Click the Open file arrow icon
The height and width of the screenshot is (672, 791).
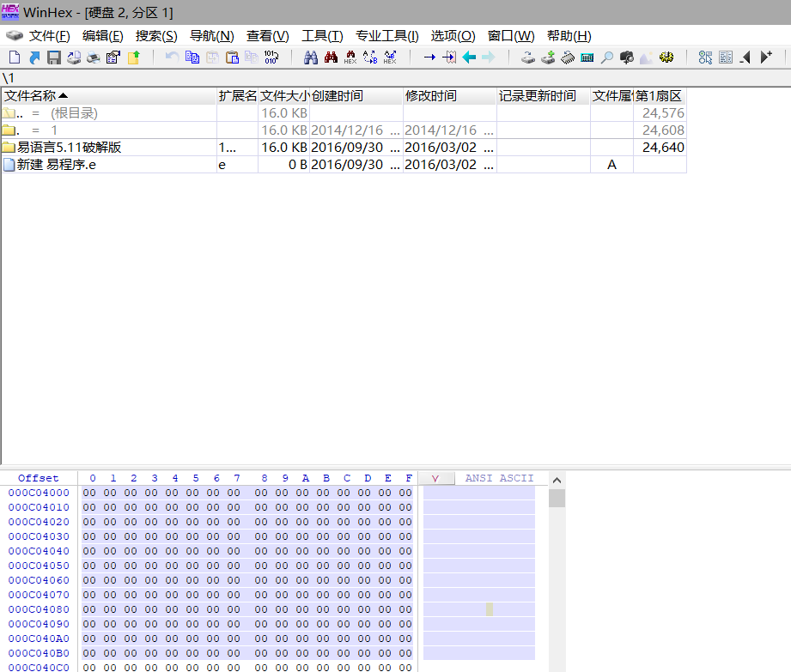[x=34, y=58]
